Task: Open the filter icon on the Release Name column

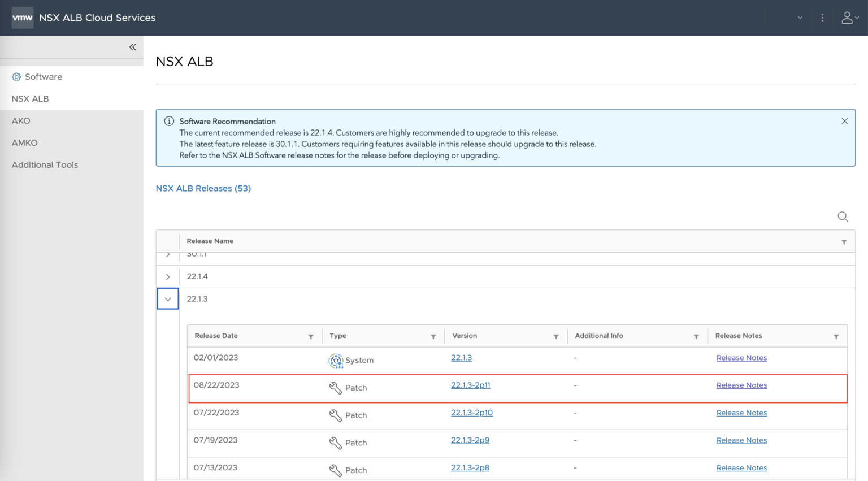Action: [x=844, y=241]
